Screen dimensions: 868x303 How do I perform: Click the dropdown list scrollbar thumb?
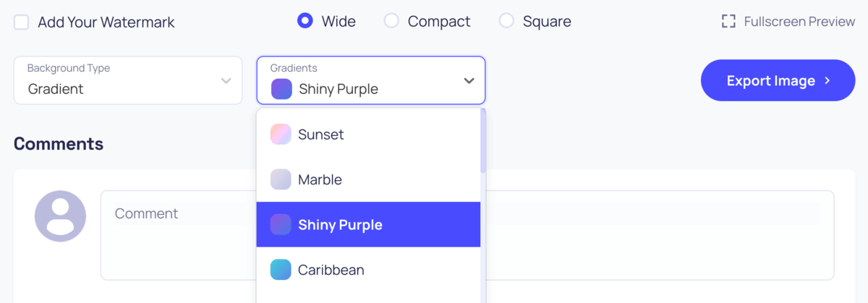[483, 141]
